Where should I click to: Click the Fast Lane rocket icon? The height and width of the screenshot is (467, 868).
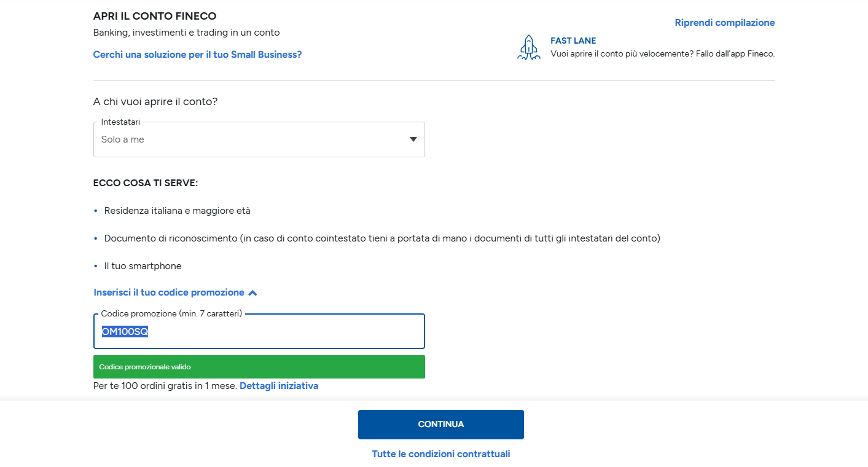pyautogui.click(x=528, y=47)
